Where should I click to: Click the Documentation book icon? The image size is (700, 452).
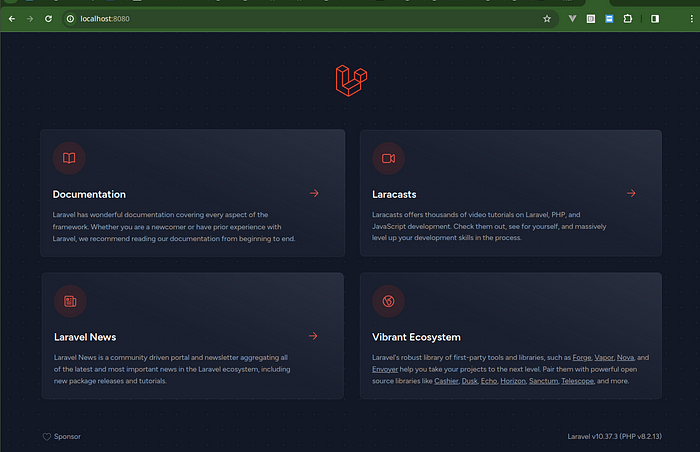pos(69,158)
